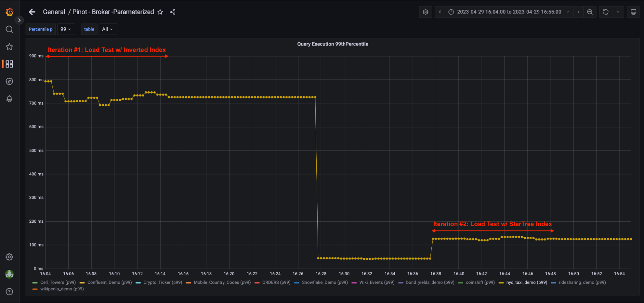Click the Grafana logo
The image size is (644, 303).
[x=9, y=12]
